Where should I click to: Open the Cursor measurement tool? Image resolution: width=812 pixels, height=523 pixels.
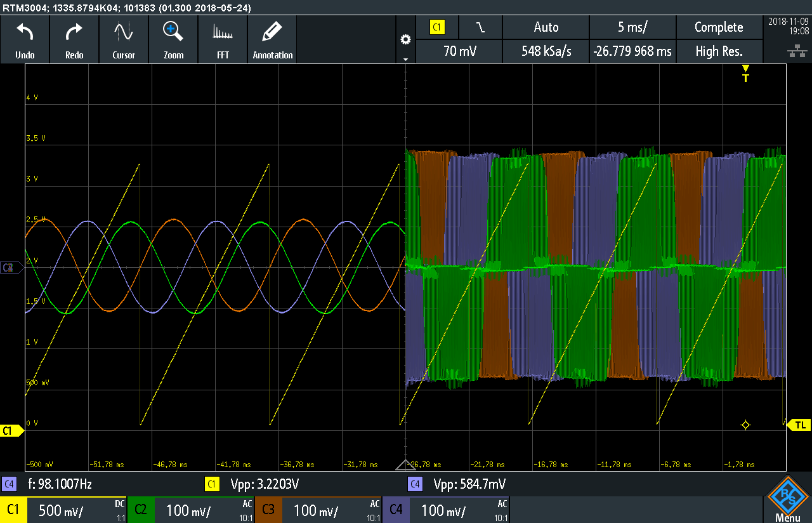[x=124, y=32]
